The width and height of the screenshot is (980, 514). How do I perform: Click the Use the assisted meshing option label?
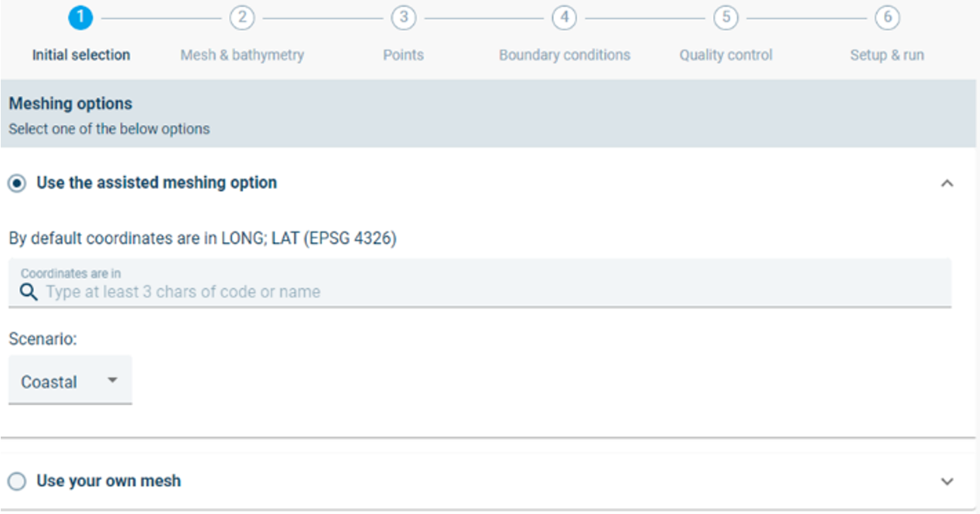[157, 183]
